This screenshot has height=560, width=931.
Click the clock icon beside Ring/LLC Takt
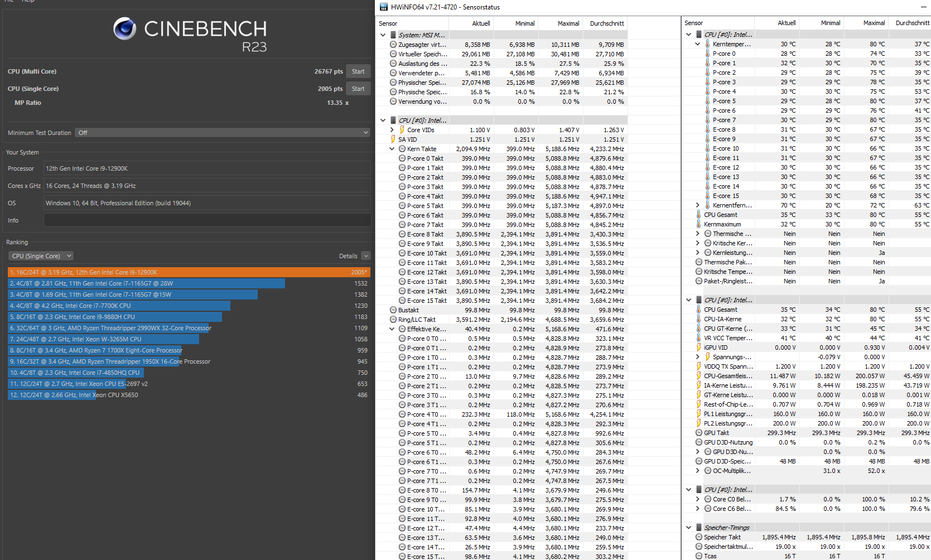pyautogui.click(x=393, y=320)
